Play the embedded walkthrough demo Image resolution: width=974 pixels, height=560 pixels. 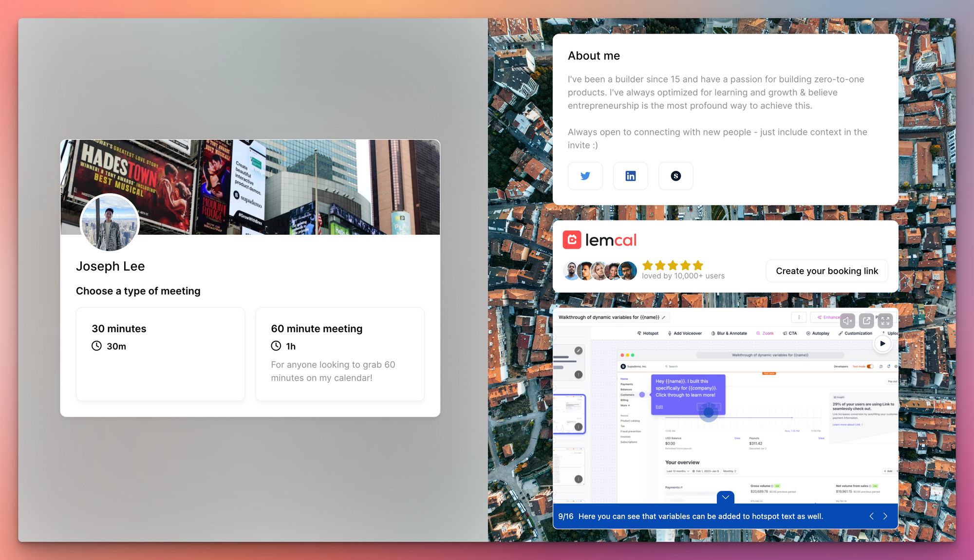point(882,343)
